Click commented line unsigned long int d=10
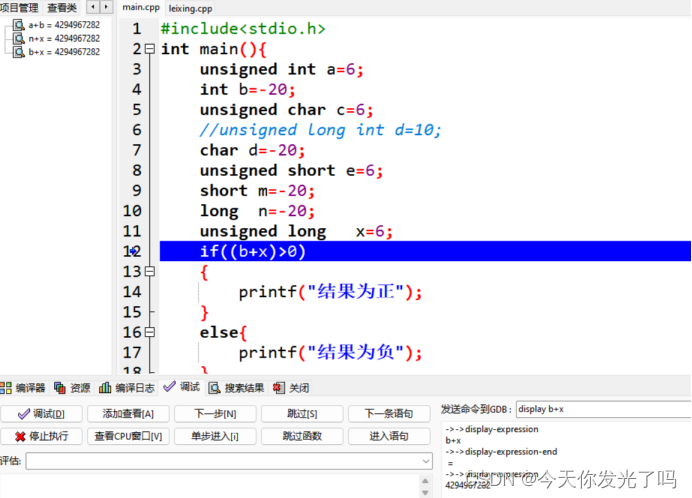Screen dimensions: 692x498 click(320, 130)
